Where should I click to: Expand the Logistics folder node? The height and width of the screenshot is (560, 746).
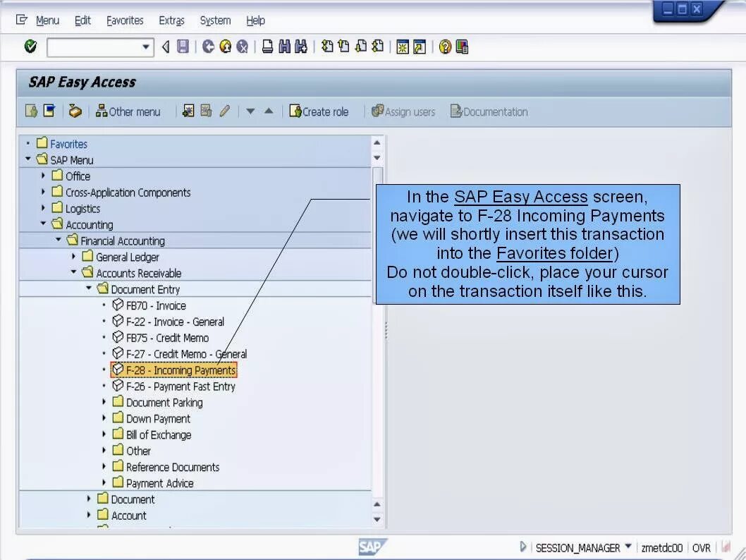tap(43, 208)
